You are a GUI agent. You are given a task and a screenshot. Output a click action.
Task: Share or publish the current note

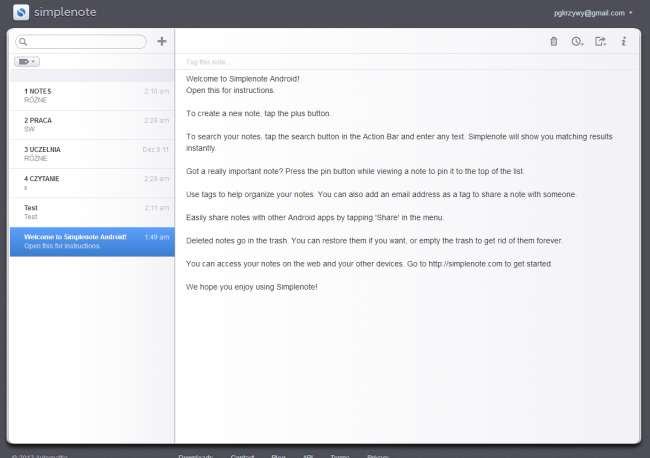pos(600,41)
